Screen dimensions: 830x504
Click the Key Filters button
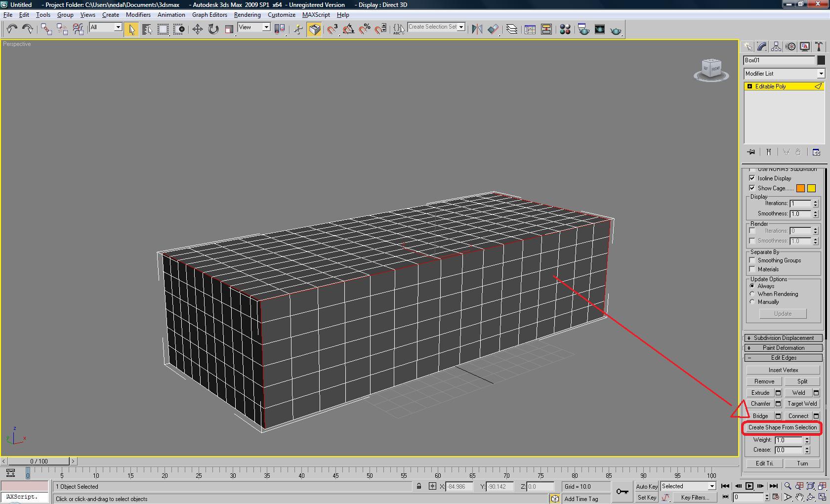tap(695, 498)
